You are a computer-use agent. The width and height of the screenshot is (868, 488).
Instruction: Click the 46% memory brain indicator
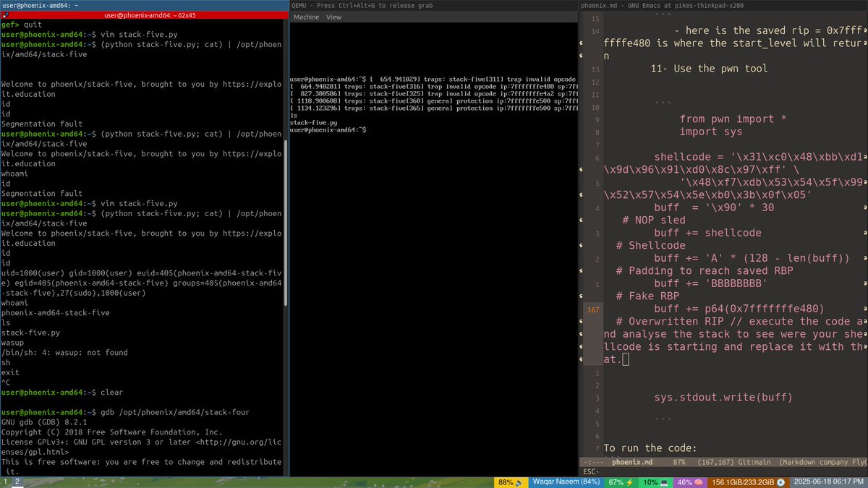(691, 481)
